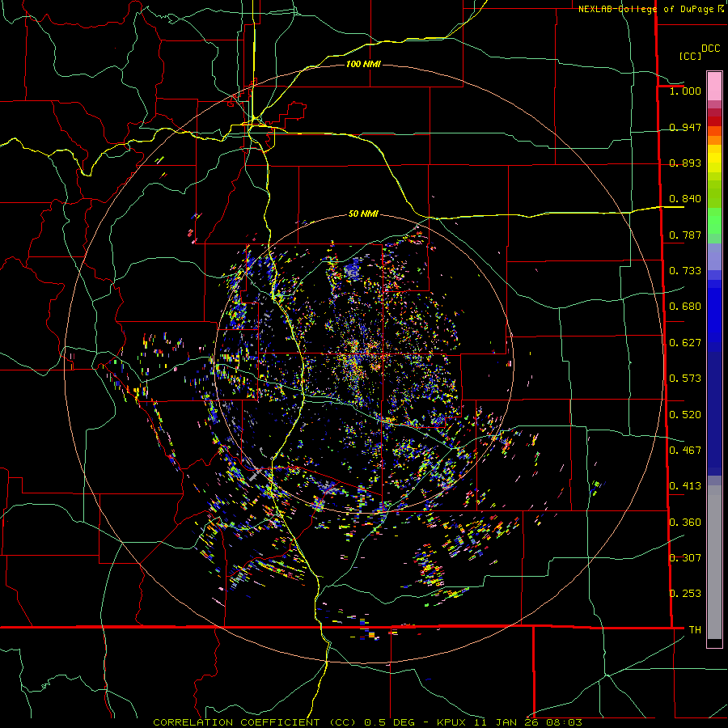Select the 0.680 scale value
The width and height of the screenshot is (728, 728).
click(x=685, y=307)
